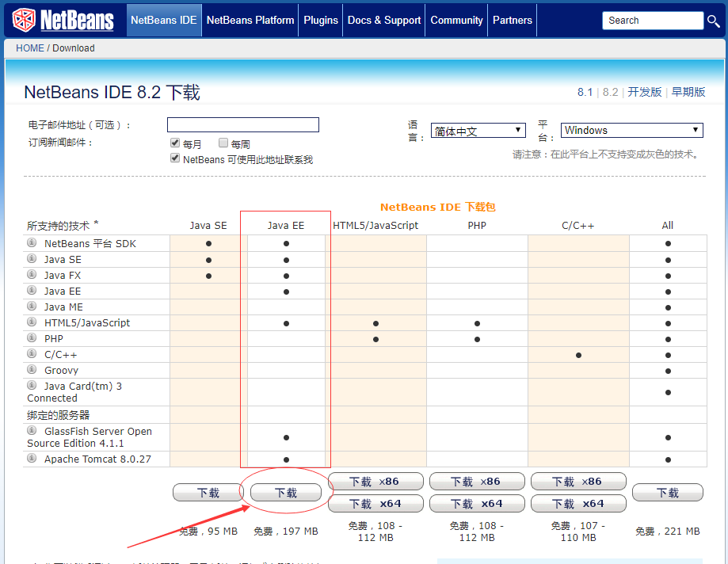Open the NetBeans IDE nav tab
The height and width of the screenshot is (564, 728).
point(164,21)
